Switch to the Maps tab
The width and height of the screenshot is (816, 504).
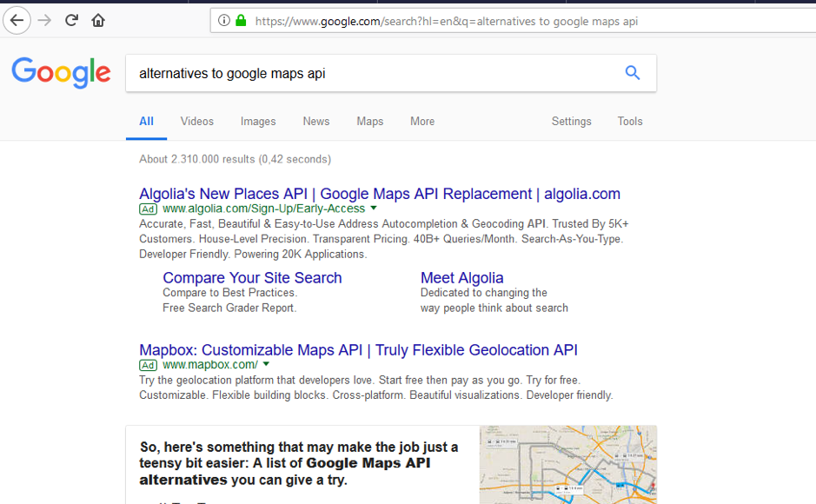tap(370, 121)
